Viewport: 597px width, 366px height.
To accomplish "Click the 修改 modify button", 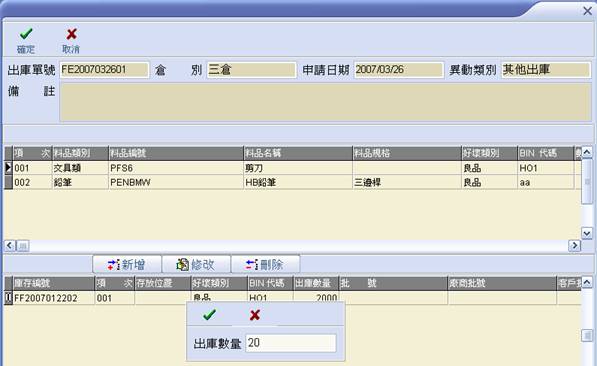I will point(196,264).
